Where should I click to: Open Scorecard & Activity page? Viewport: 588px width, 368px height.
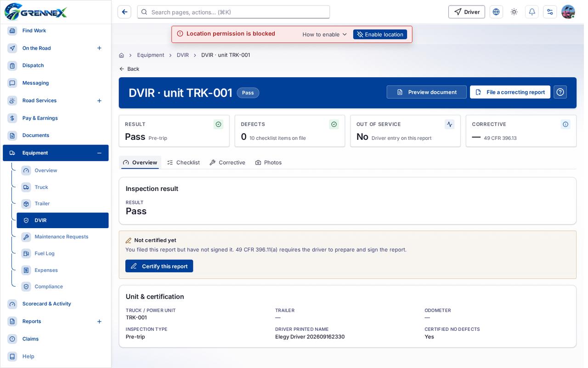coord(56,304)
